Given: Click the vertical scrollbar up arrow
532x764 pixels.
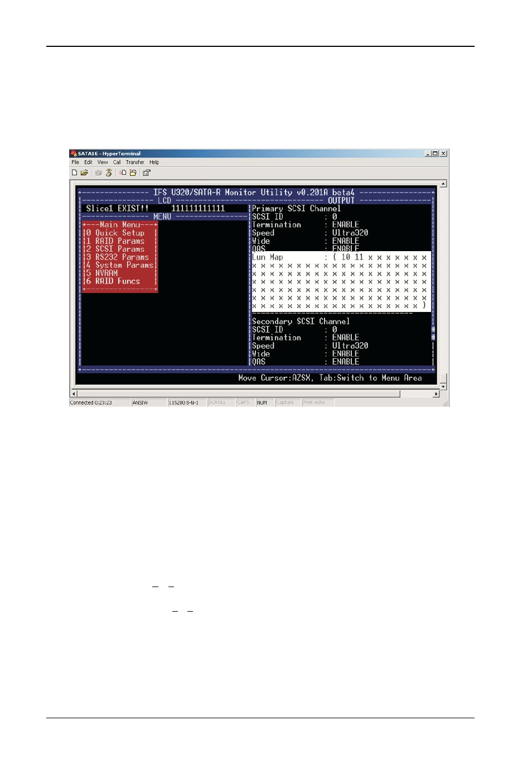Looking at the screenshot, I should [x=443, y=184].
